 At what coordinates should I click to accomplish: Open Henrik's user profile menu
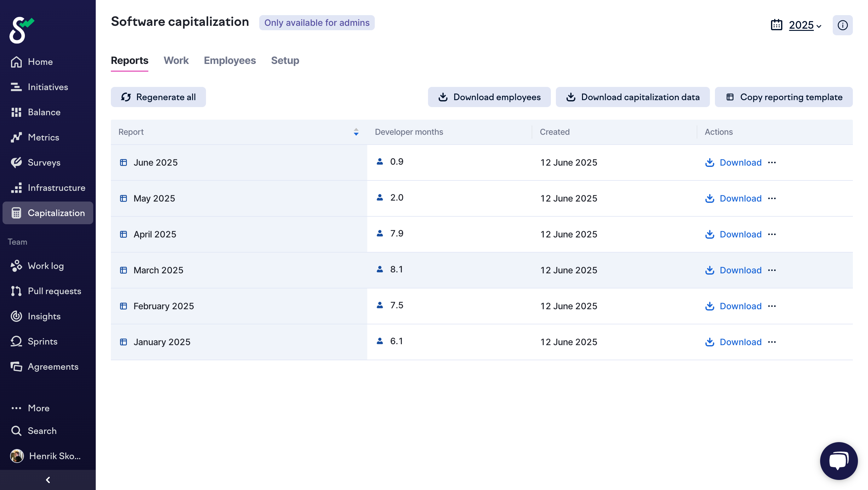pos(45,456)
